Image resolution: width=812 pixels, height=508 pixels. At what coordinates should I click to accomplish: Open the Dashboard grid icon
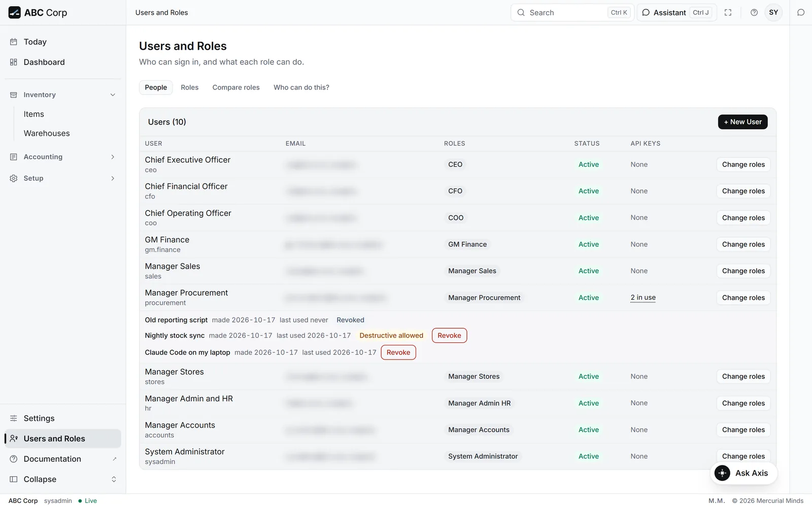14,62
